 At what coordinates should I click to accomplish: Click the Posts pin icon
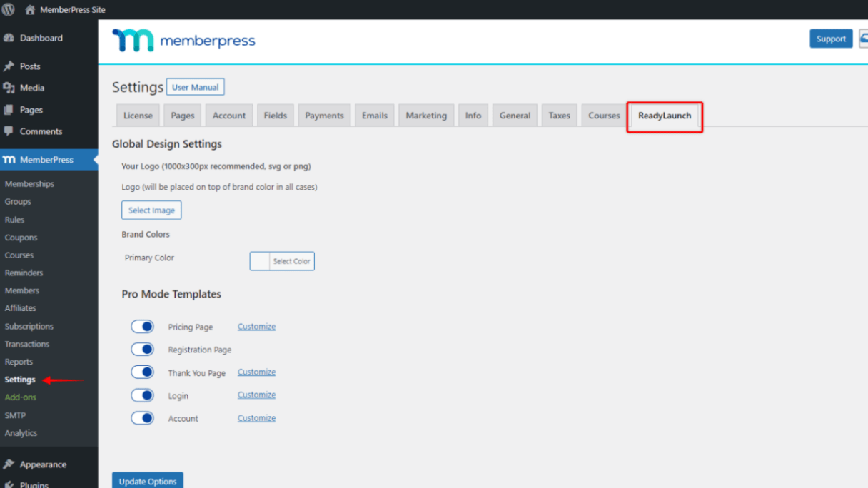click(x=9, y=66)
